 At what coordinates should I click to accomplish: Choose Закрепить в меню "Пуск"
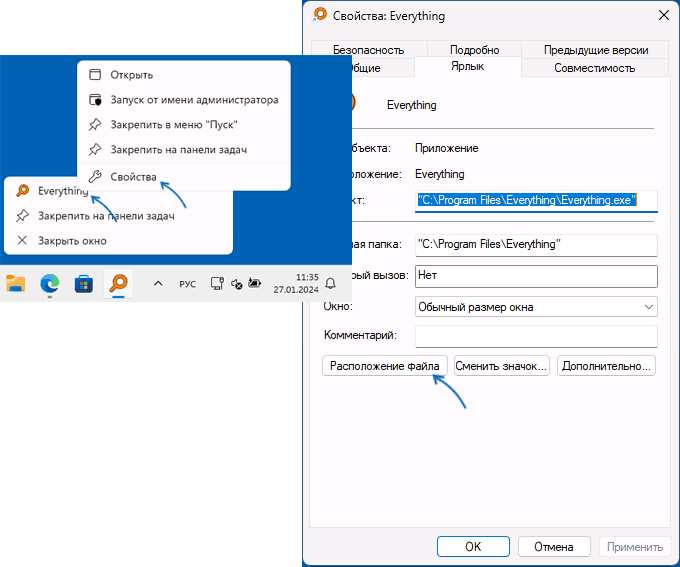tap(184, 125)
